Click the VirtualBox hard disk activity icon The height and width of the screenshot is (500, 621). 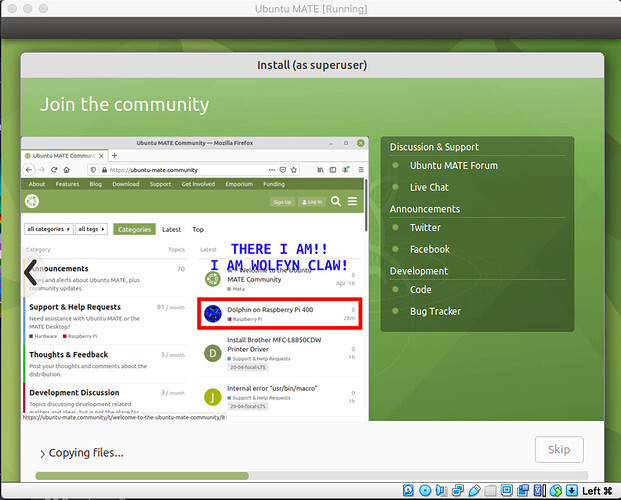pyautogui.click(x=408, y=490)
